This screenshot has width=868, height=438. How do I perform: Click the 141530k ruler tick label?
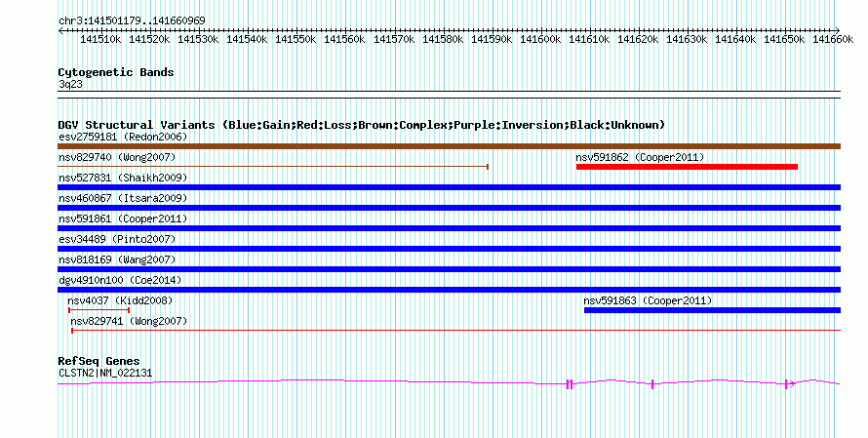coord(198,39)
